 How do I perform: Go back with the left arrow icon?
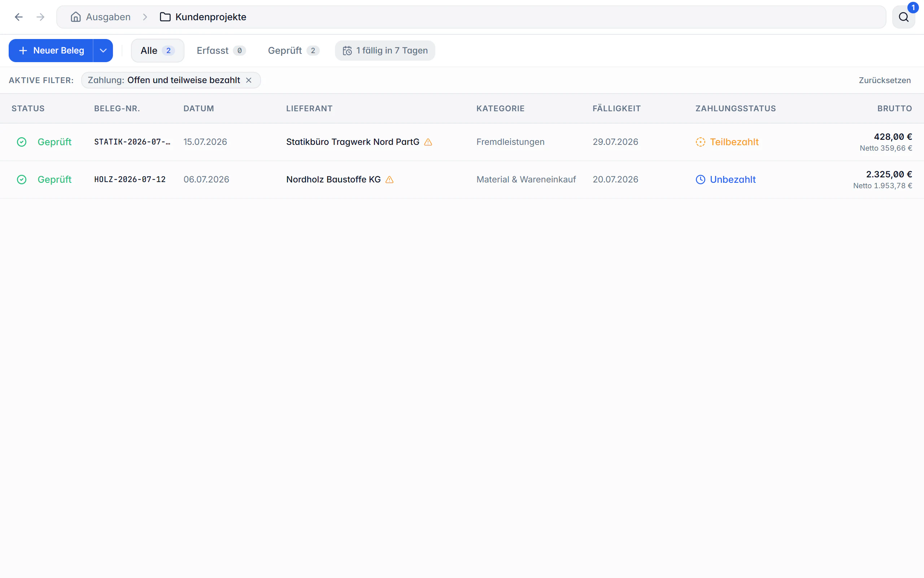(x=19, y=17)
